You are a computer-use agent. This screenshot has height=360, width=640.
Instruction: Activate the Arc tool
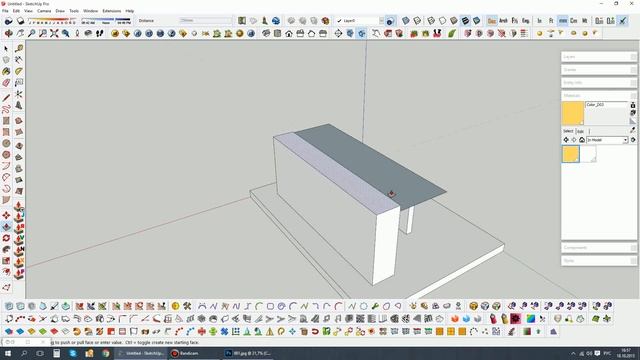(x=6, y=166)
